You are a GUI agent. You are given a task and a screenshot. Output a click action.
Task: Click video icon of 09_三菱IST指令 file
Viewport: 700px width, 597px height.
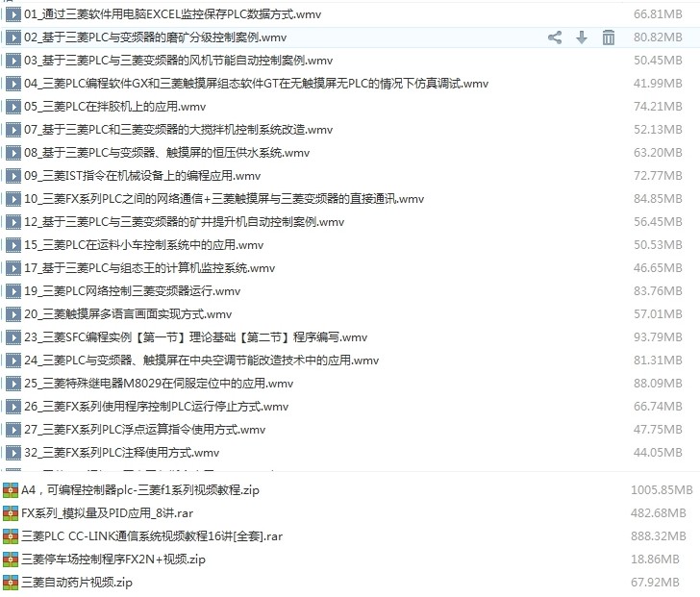13,176
